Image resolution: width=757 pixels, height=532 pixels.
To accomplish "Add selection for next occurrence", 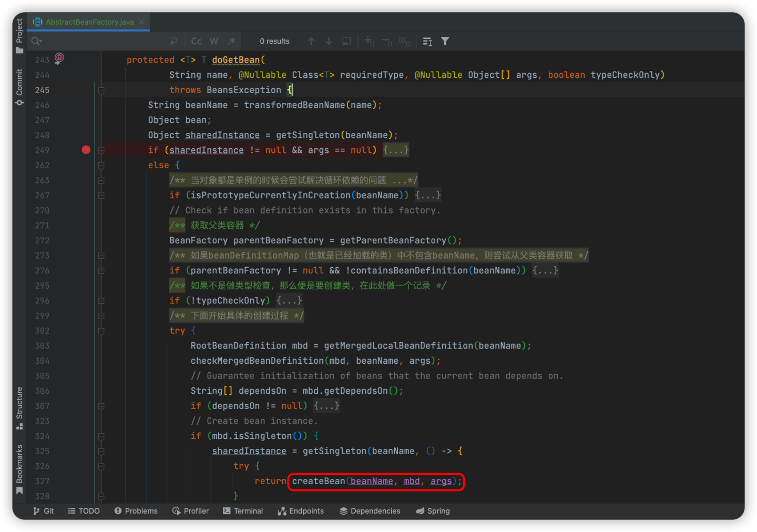I will pyautogui.click(x=370, y=41).
